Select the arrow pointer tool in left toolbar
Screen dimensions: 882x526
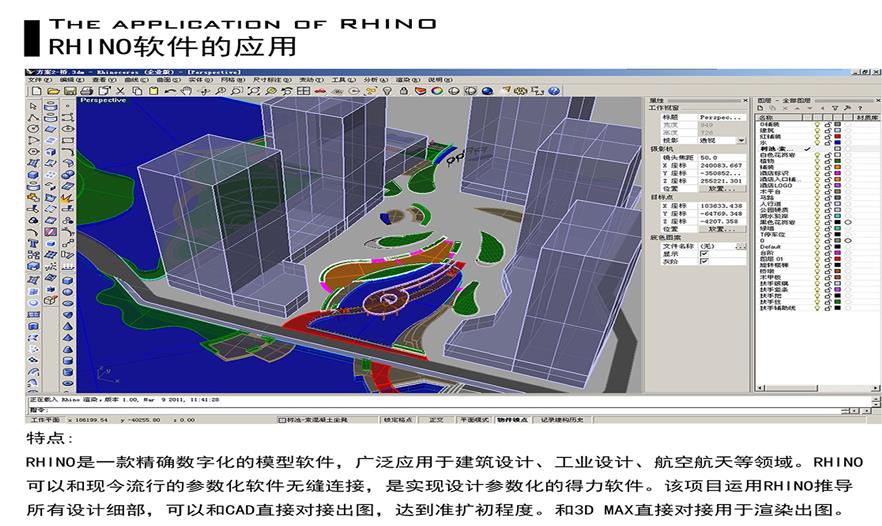33,105
